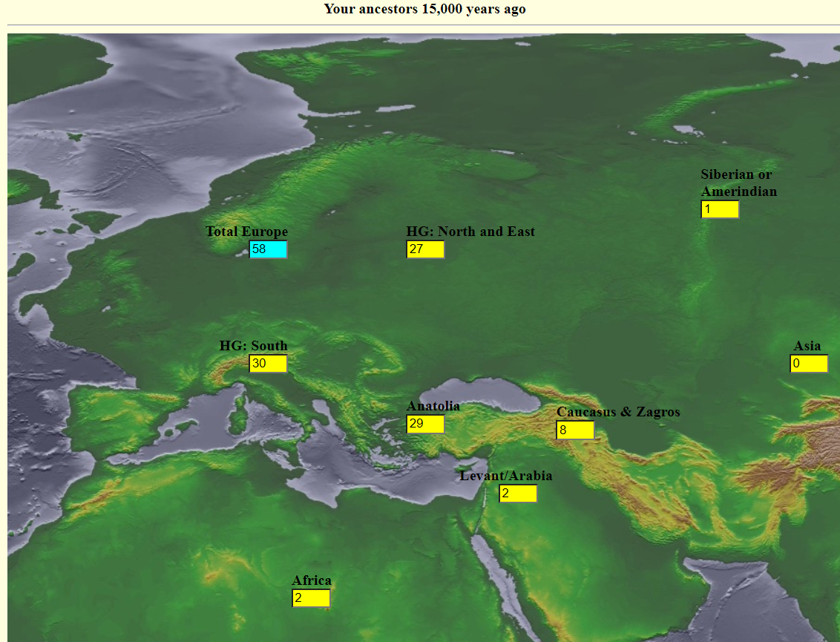840x642 pixels.
Task: Click the 'HG: North and East' label
Action: [x=470, y=232]
